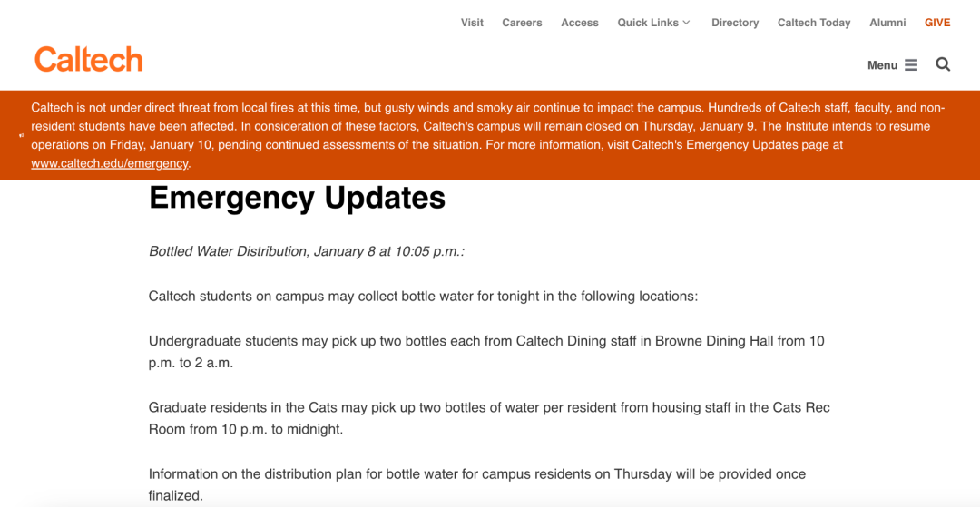Screen dimensions: 980x507
Task: Click the small megaphone icon in alert banner
Action: [21, 135]
